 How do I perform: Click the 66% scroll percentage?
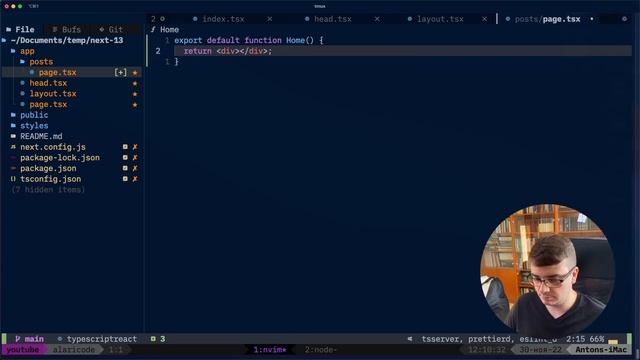pyautogui.click(x=596, y=339)
